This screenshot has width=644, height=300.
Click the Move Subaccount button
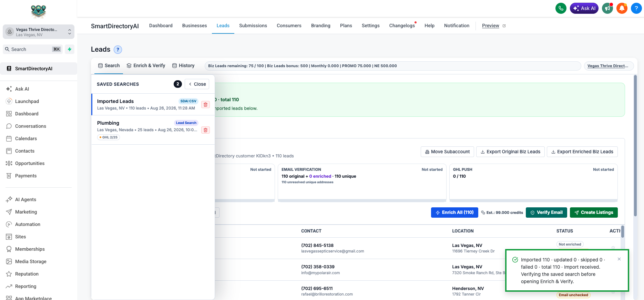pyautogui.click(x=447, y=152)
